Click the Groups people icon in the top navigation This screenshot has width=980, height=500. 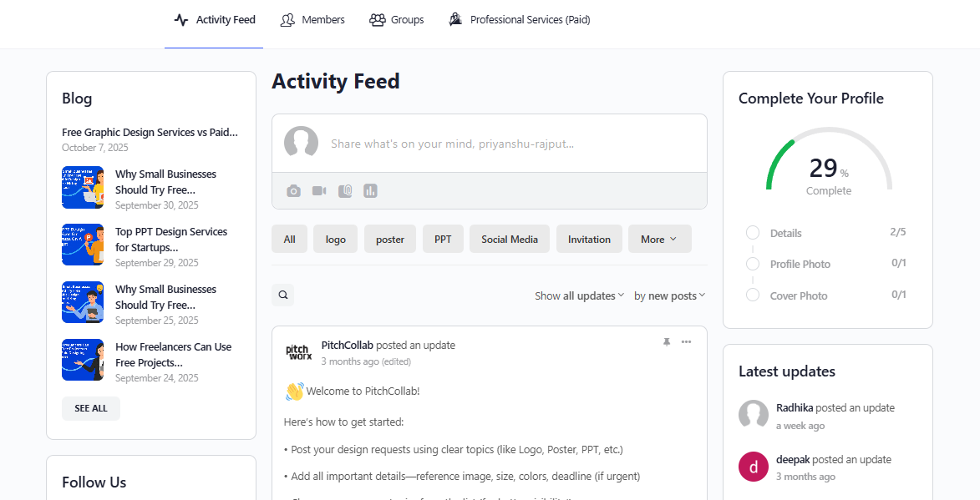coord(376,18)
